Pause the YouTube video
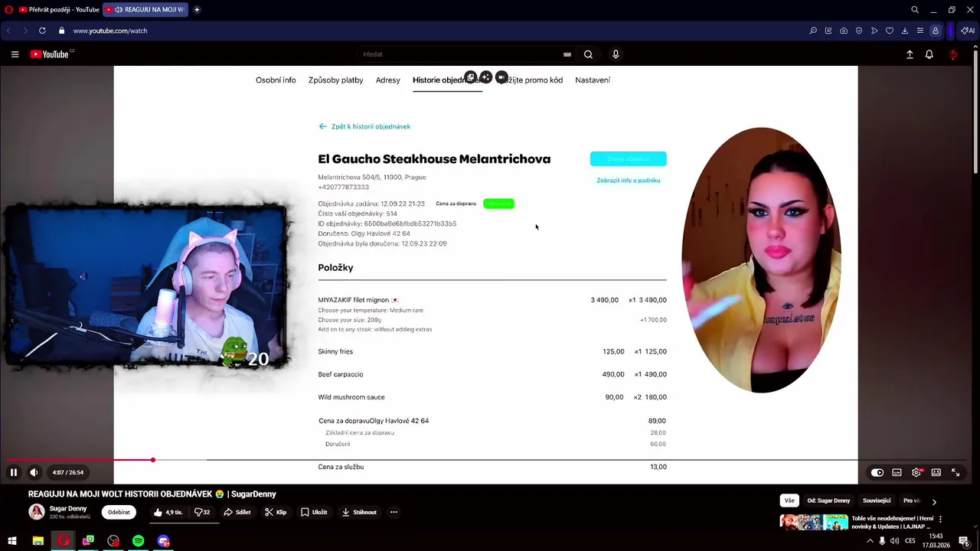Screen dimensions: 980x551 coord(13,472)
